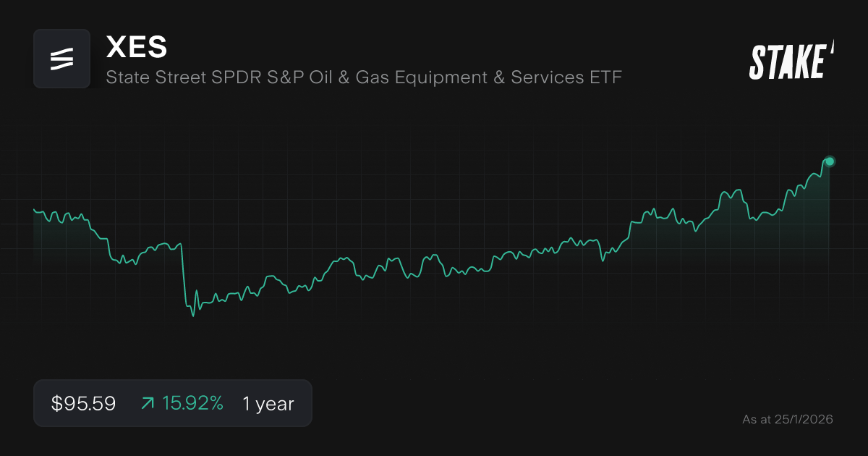Viewport: 868px width, 456px height.
Task: Click the Stake brand logo
Action: (x=788, y=61)
